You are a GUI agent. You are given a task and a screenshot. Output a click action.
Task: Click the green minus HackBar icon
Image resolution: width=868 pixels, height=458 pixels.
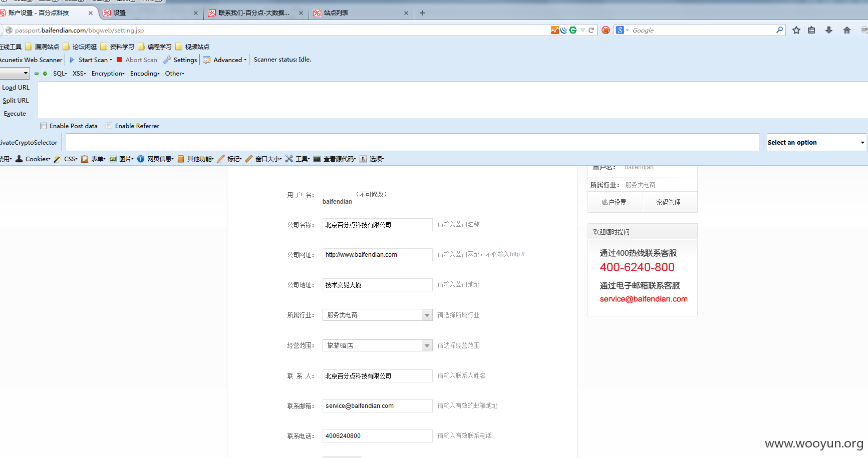37,74
